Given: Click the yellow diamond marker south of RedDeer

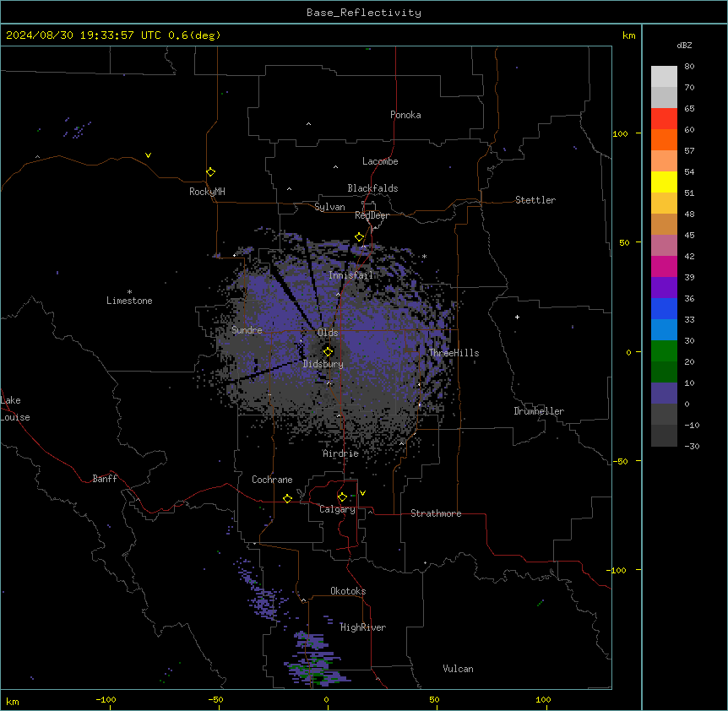Looking at the screenshot, I should [360, 237].
